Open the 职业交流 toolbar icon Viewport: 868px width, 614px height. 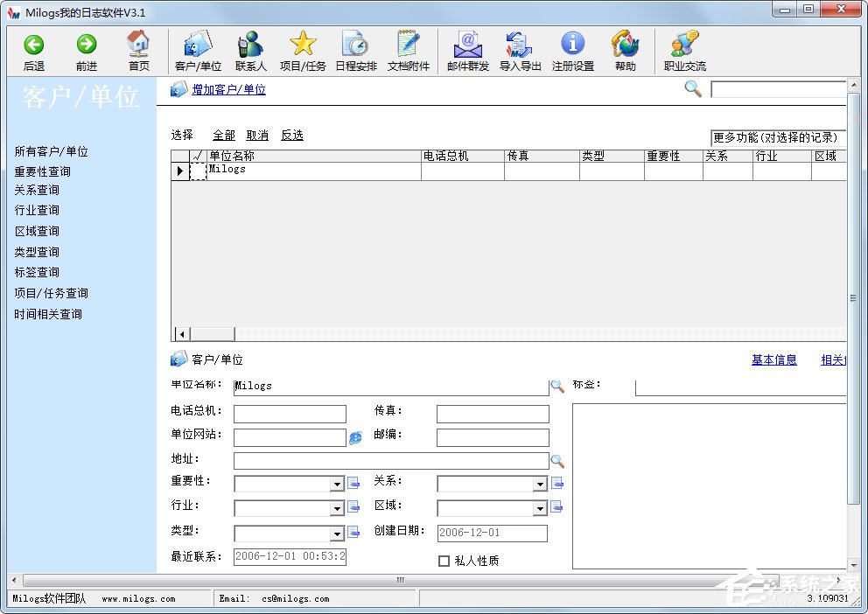(685, 51)
